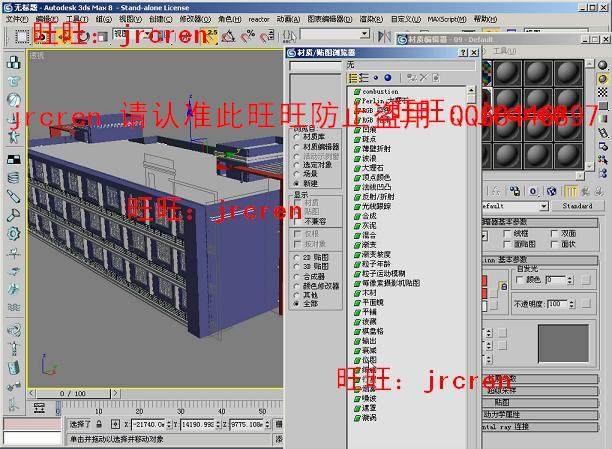
Task: Toggle Show End Result icon
Action: point(571,191)
